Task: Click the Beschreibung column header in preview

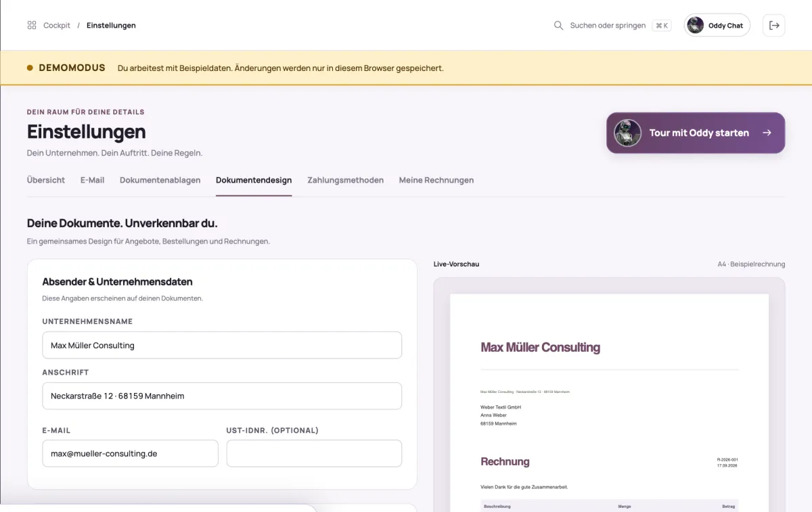Action: point(497,506)
